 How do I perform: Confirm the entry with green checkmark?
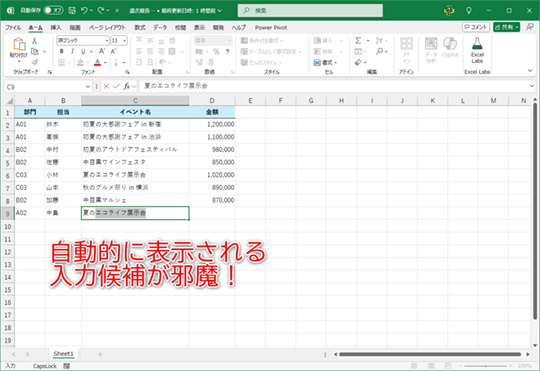[116, 86]
